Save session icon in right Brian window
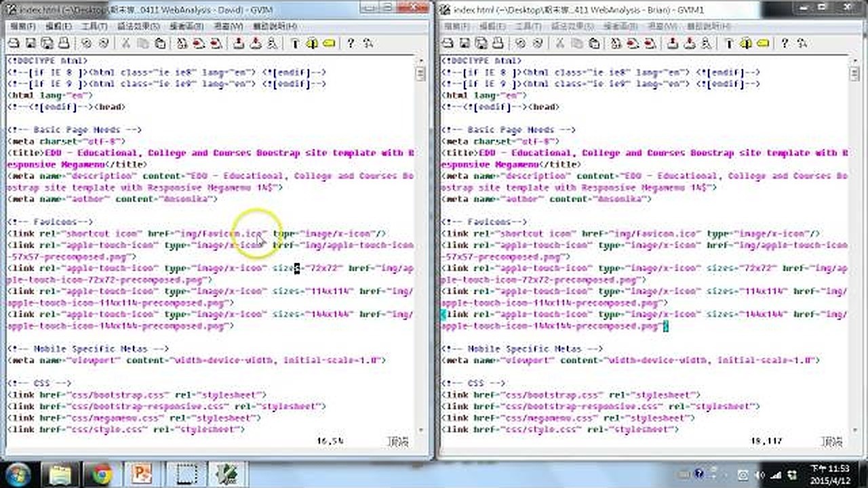Viewport: 868px width, 488px height. [690, 43]
